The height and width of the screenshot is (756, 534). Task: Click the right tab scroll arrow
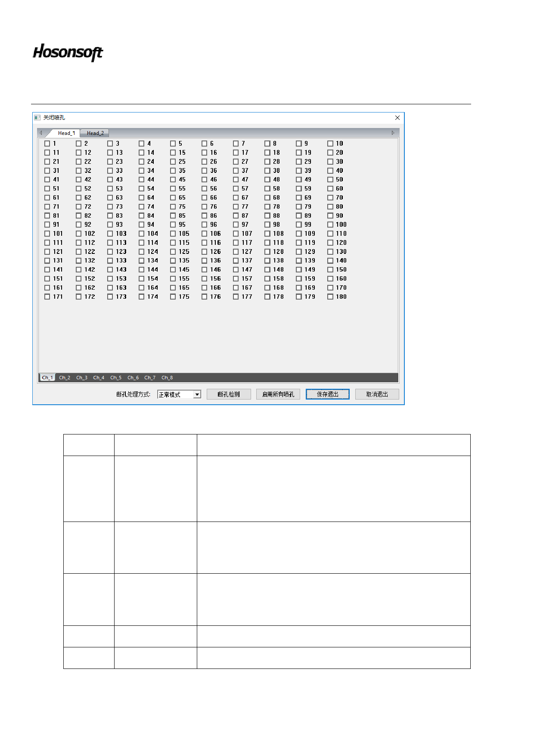(393, 133)
